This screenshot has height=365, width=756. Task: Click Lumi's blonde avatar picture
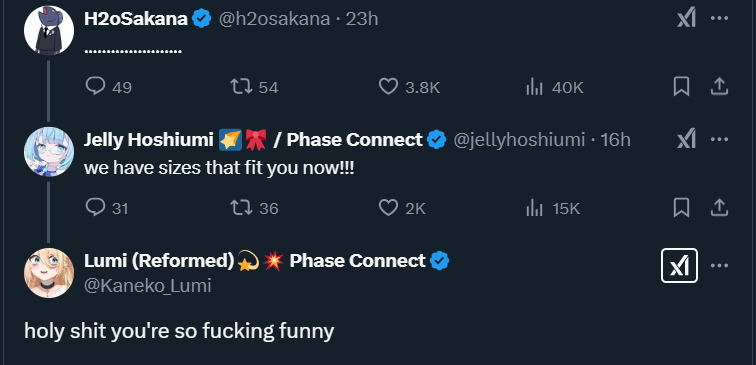(49, 273)
